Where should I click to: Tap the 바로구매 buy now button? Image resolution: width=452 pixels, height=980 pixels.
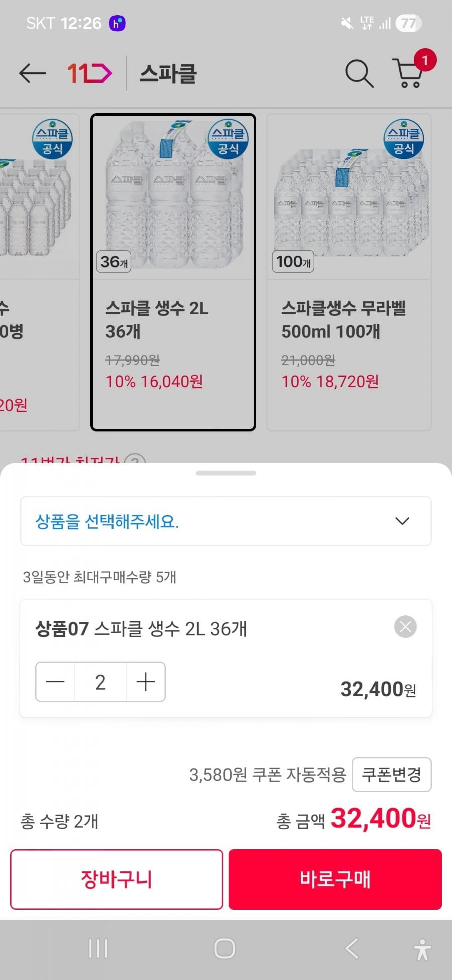[x=335, y=879]
